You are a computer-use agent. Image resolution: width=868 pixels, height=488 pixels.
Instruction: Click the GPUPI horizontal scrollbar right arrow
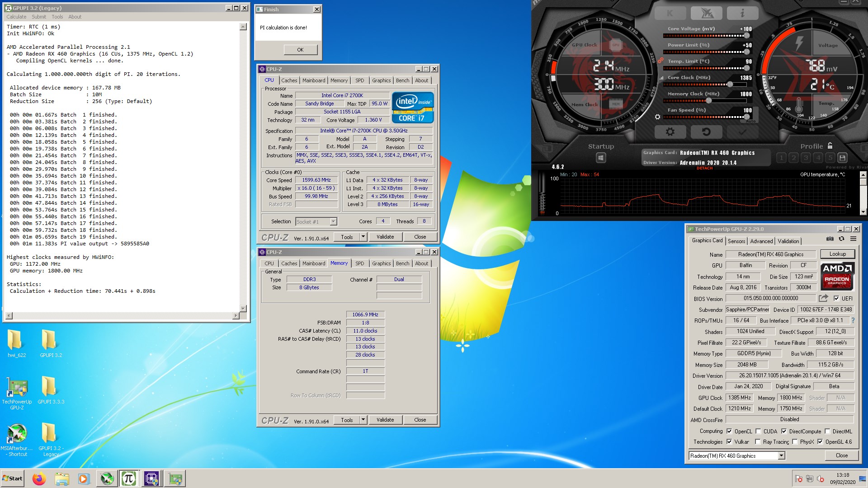[x=236, y=315]
